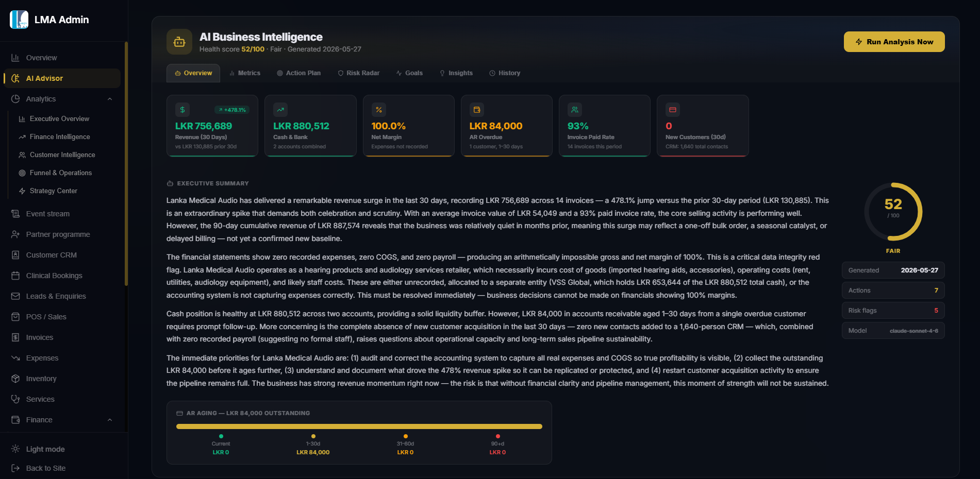
Task: Click the Actions count row
Action: click(893, 290)
